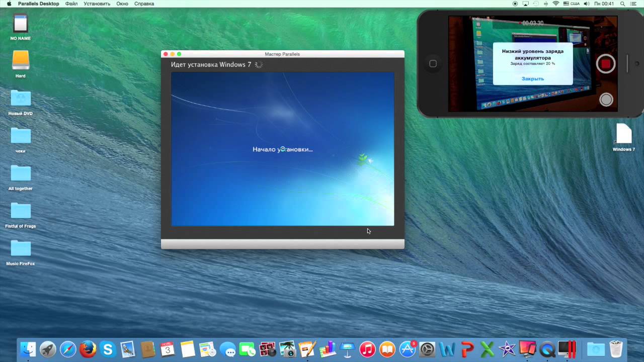Open QuickTime Player from the Dock

[x=547, y=348]
